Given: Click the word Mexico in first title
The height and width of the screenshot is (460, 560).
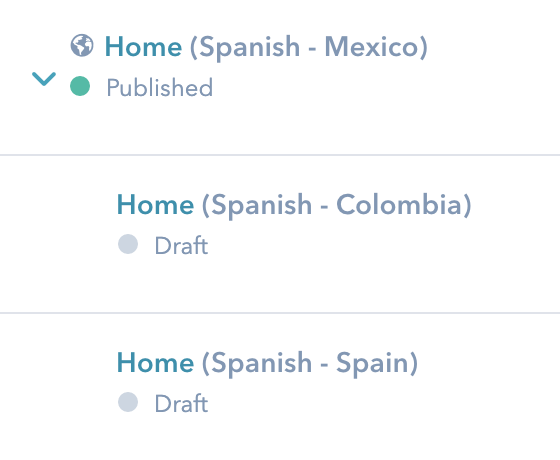Looking at the screenshot, I should [x=371, y=47].
